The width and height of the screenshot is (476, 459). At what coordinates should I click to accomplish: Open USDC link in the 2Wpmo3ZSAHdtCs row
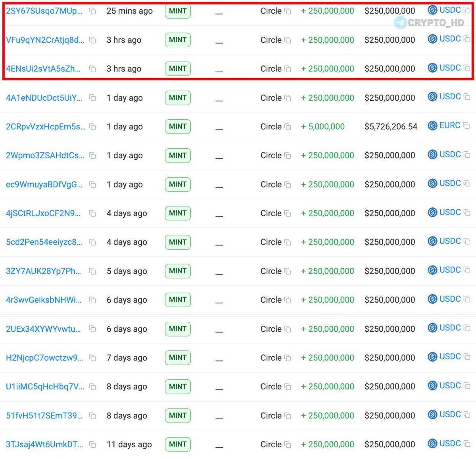450,155
